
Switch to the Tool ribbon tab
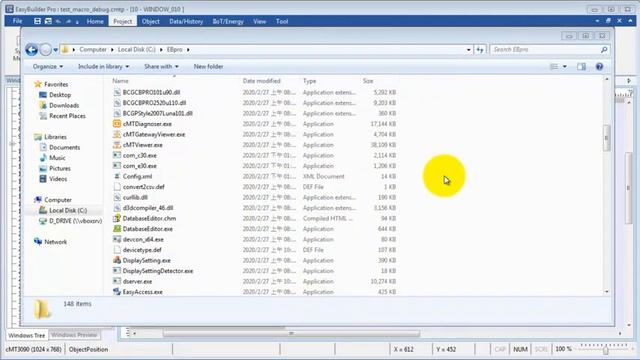[282, 21]
